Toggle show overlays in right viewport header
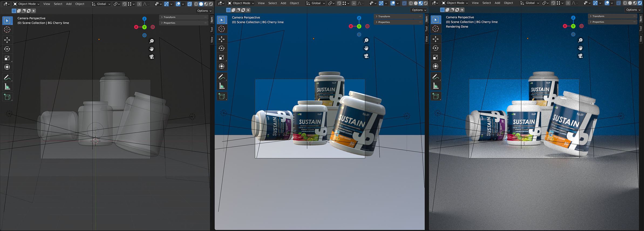 (607, 3)
